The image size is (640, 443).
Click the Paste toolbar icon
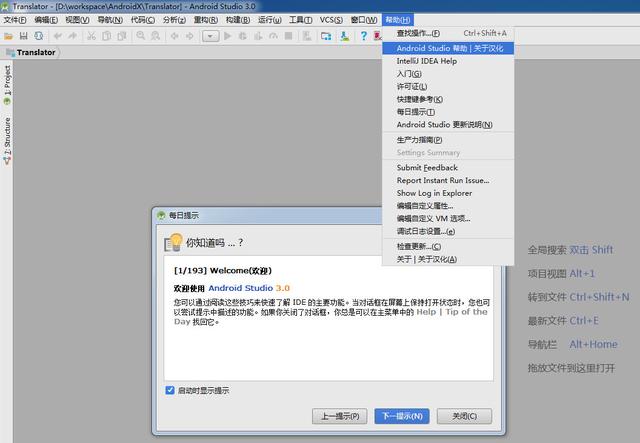click(x=122, y=36)
